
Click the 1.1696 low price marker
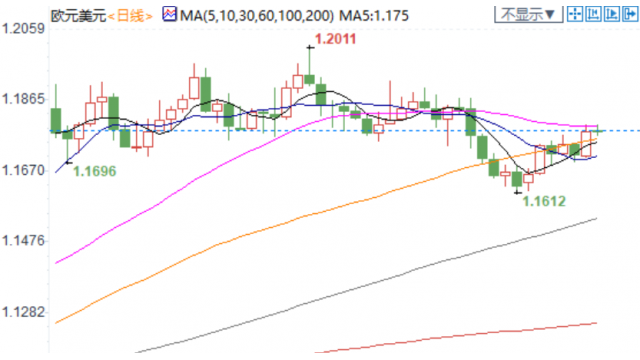(94, 171)
